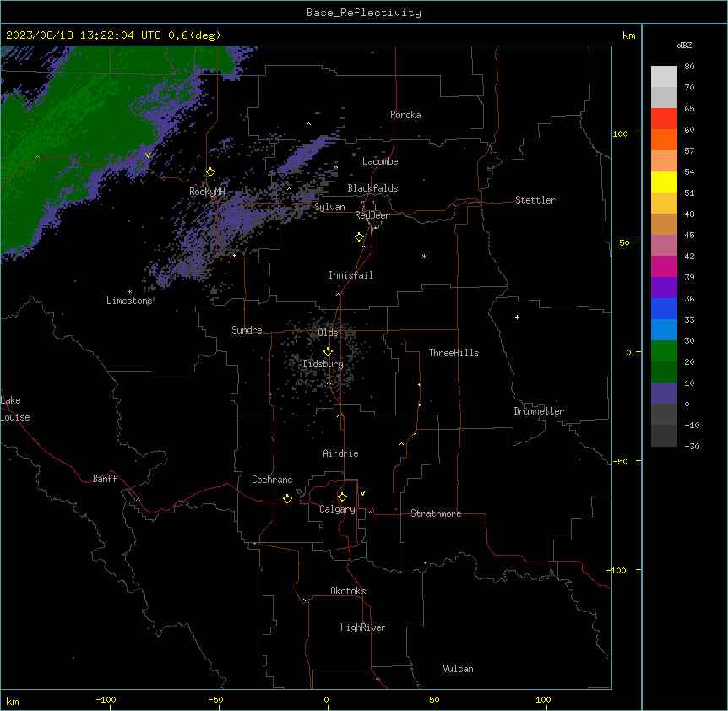The height and width of the screenshot is (711, 728).
Task: Select the royal blue 33-36 dBZ legend swatch
Action: click(x=664, y=308)
